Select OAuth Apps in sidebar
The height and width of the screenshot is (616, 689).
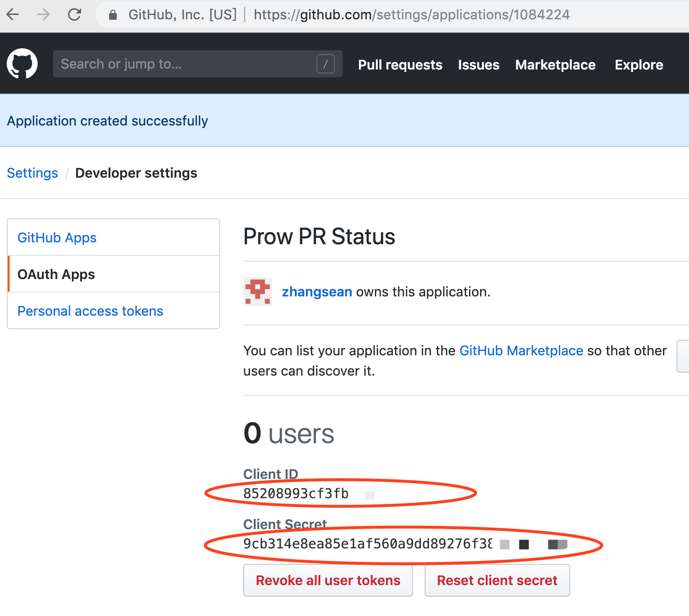(56, 274)
